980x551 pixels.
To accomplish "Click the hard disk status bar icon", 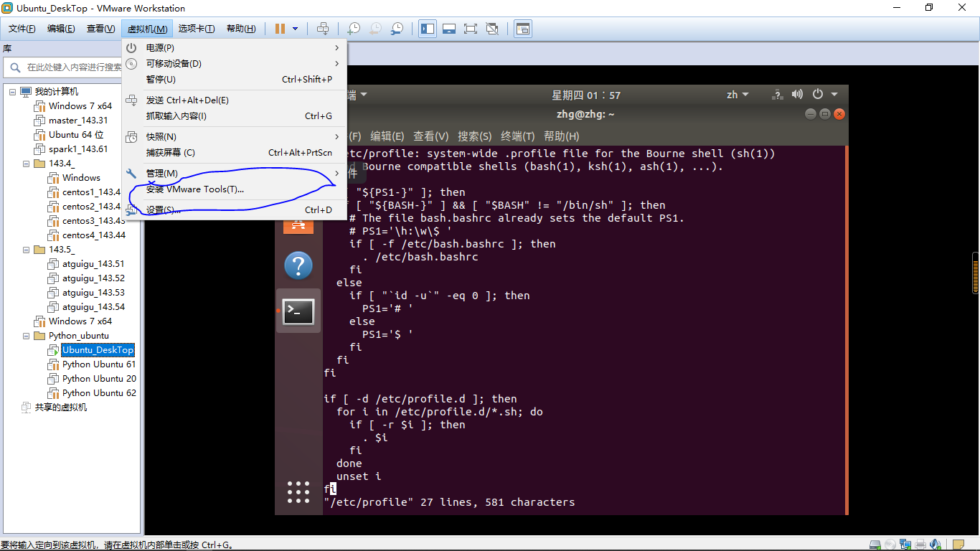I will pos(875,545).
